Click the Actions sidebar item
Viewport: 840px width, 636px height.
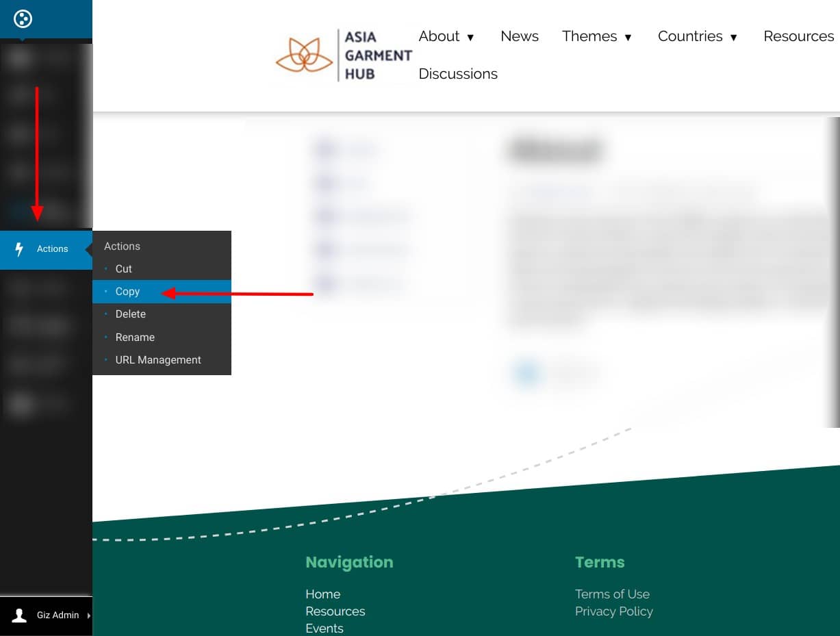(x=52, y=249)
